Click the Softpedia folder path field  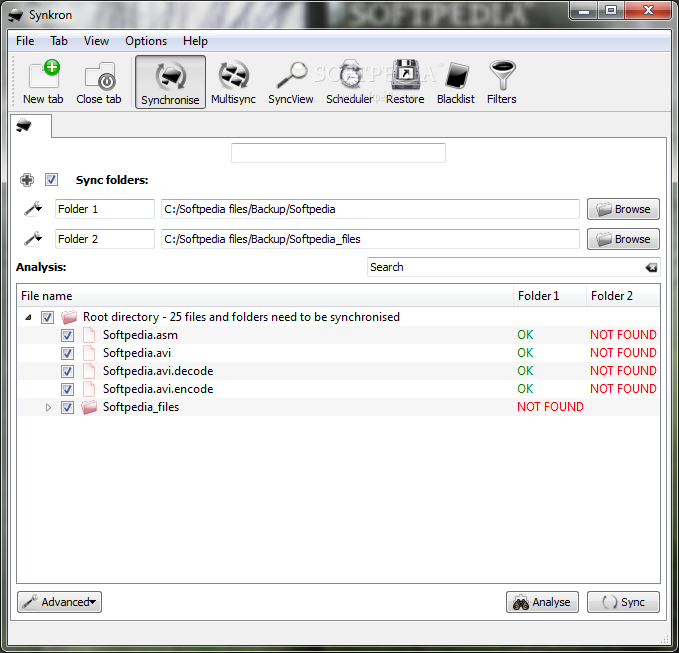(x=370, y=209)
